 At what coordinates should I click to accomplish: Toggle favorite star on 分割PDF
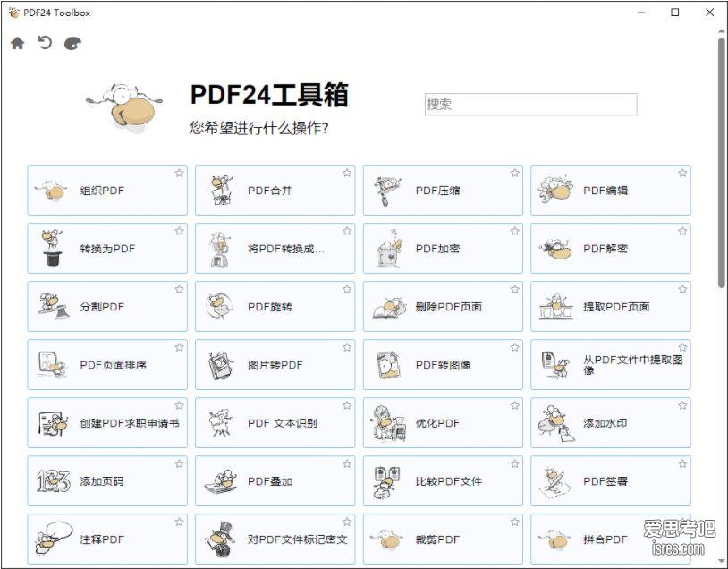(179, 289)
